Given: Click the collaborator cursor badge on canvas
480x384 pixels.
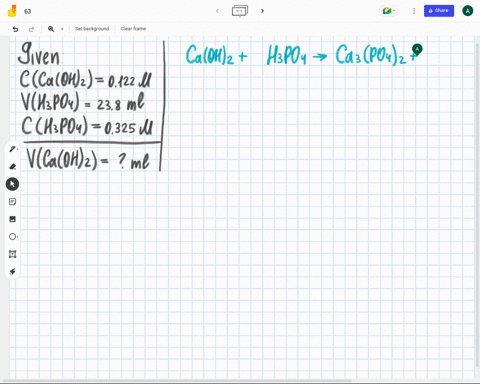Looking at the screenshot, I should (417, 49).
